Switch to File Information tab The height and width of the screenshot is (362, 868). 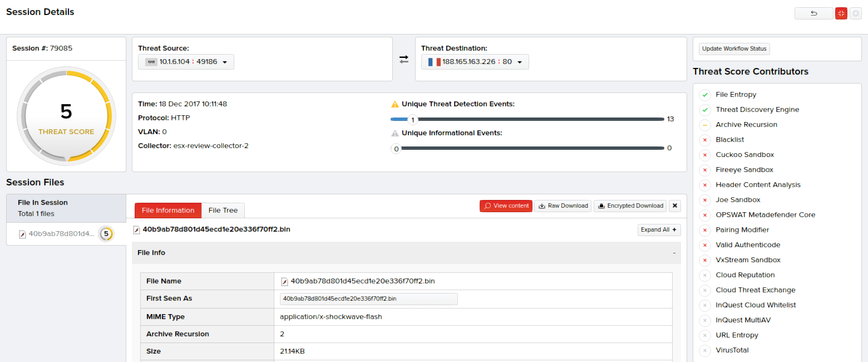coord(168,210)
